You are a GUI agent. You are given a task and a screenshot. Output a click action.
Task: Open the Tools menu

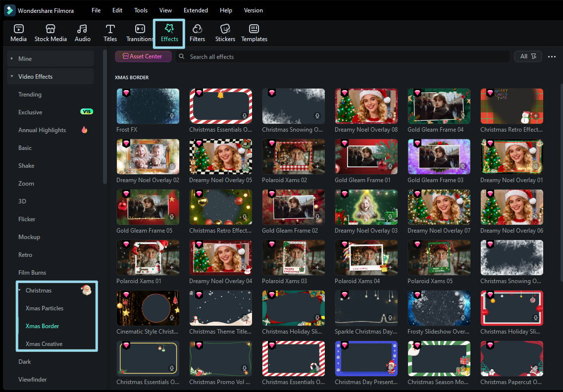tap(141, 10)
